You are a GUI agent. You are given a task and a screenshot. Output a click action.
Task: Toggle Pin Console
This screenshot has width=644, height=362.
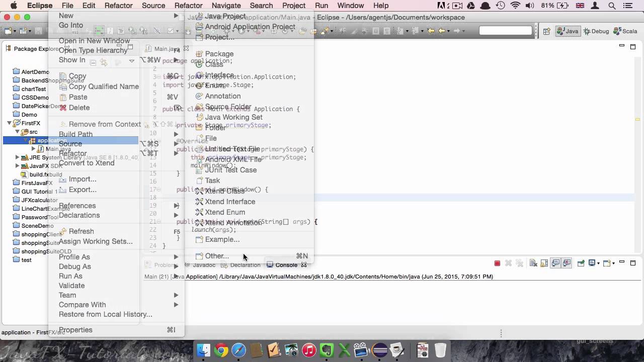click(581, 263)
